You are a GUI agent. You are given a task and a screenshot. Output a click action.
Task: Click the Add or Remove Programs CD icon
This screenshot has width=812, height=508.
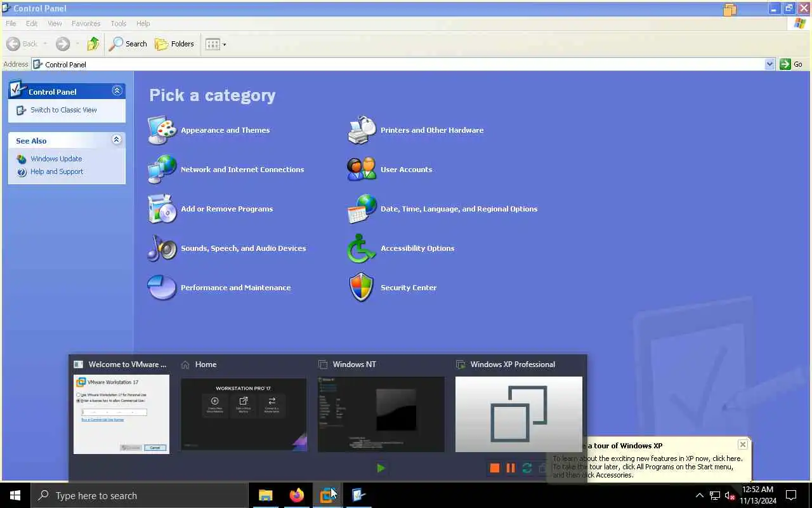tap(162, 209)
